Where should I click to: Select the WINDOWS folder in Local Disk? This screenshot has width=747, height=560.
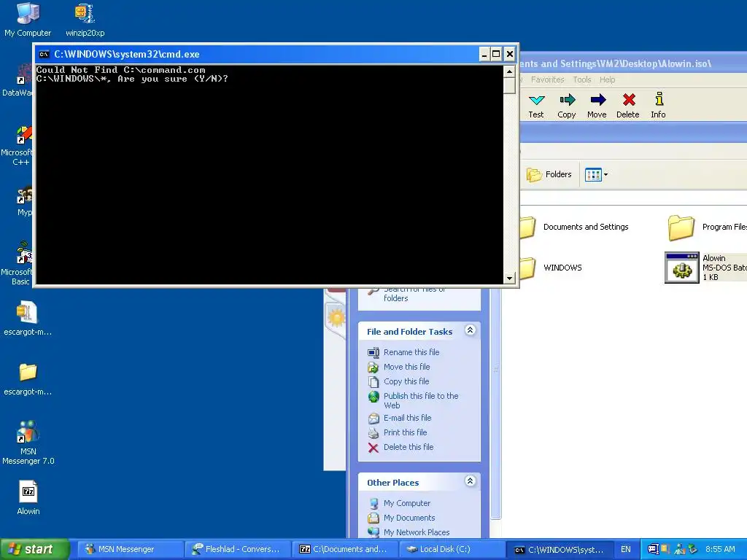point(551,268)
